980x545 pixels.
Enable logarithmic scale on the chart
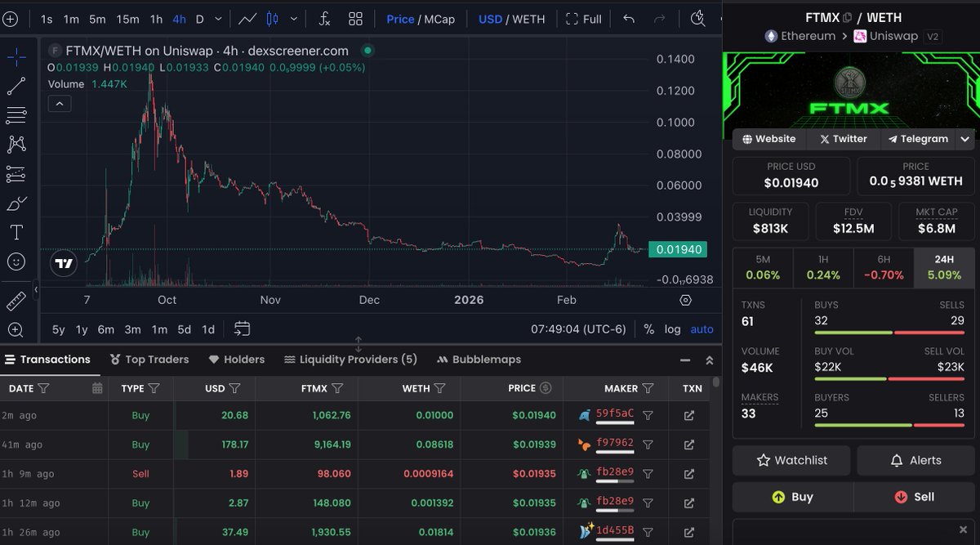671,329
